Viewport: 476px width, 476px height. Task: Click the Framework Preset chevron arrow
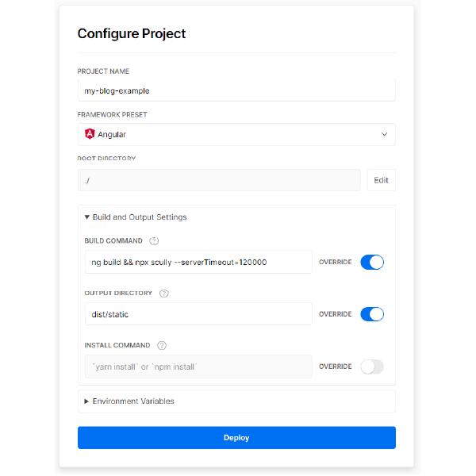coord(384,134)
